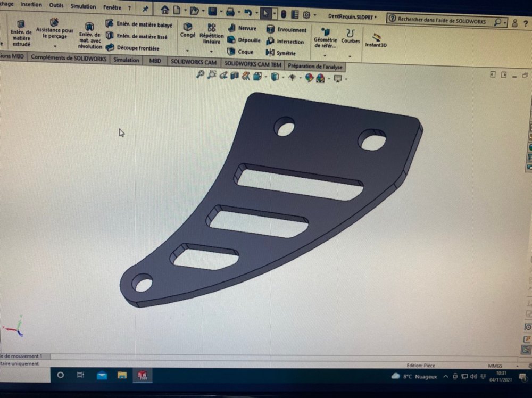
Task: Select the Enroulement wrap tool
Action: 286,30
